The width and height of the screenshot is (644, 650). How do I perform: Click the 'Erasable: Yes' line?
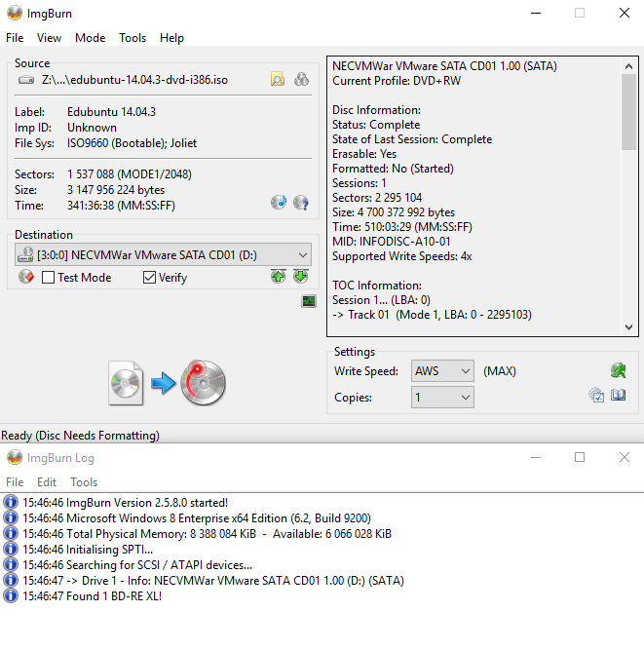(364, 154)
